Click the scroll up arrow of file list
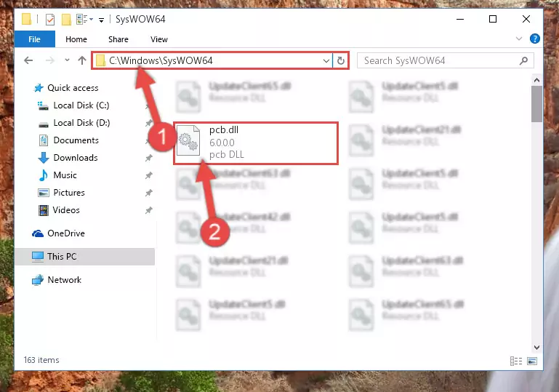 tap(536, 80)
